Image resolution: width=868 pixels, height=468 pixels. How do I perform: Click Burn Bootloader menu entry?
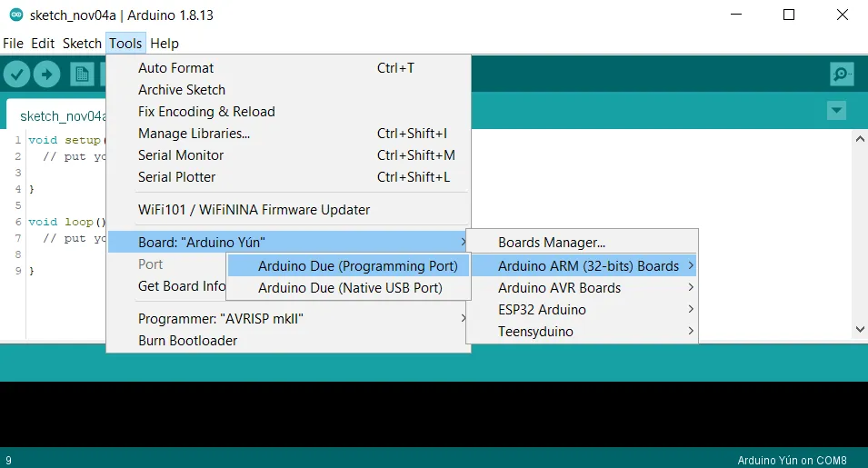point(187,341)
